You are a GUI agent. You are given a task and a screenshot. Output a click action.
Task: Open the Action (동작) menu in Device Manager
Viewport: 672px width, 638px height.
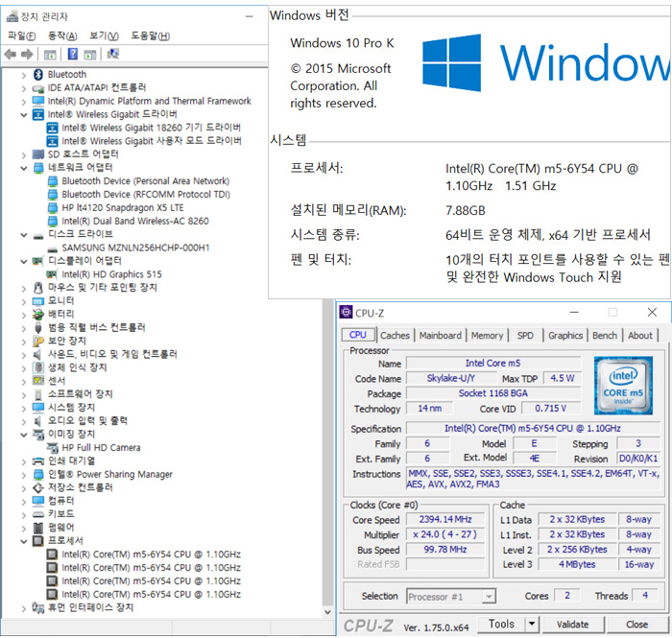62,35
